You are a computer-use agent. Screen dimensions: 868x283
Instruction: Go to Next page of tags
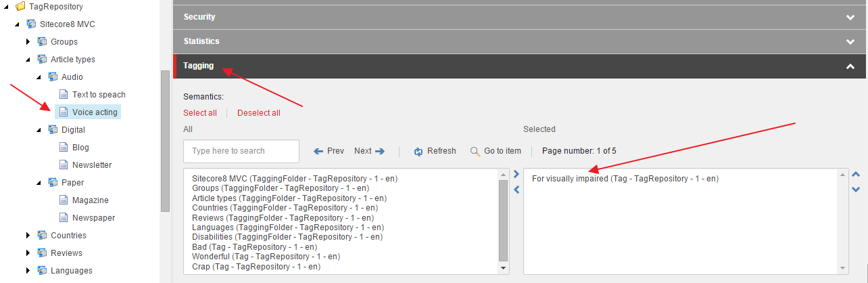pos(369,151)
